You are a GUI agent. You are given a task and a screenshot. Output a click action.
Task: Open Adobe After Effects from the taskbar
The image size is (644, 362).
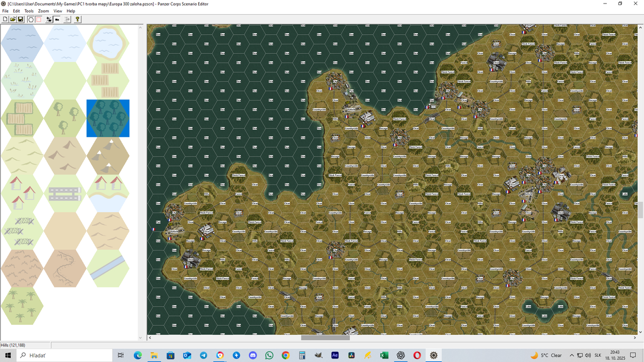pos(335,355)
